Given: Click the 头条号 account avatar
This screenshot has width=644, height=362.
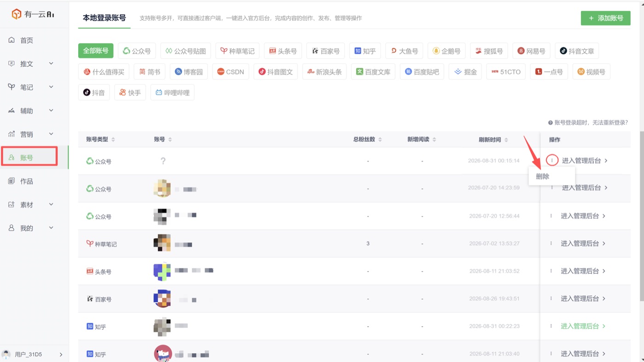Looking at the screenshot, I should (162, 271).
